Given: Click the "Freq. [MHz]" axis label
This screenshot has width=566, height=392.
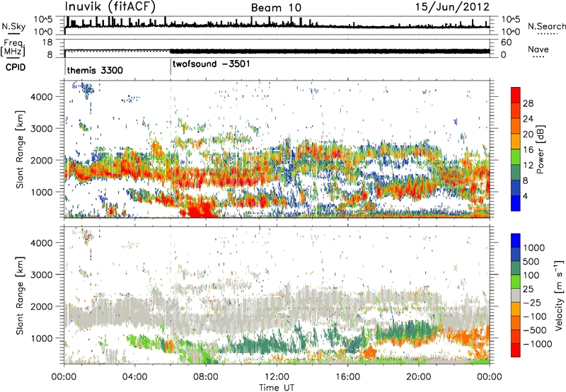Looking at the screenshot, I should [x=13, y=48].
